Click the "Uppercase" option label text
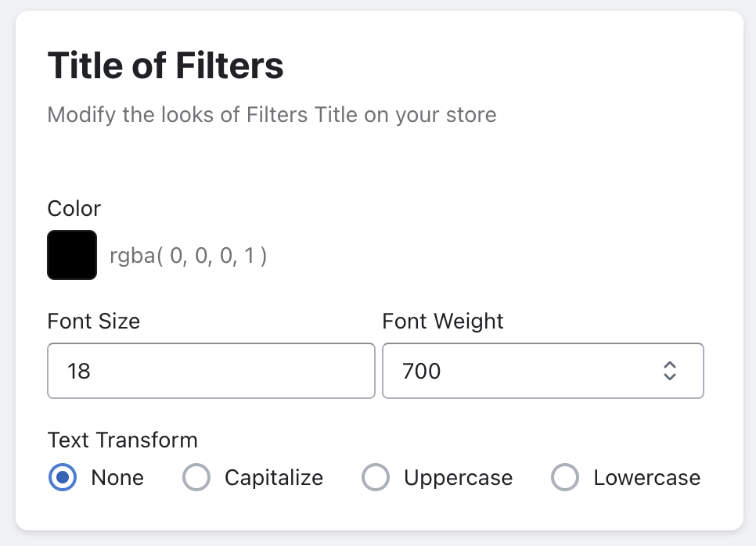 pos(459,477)
